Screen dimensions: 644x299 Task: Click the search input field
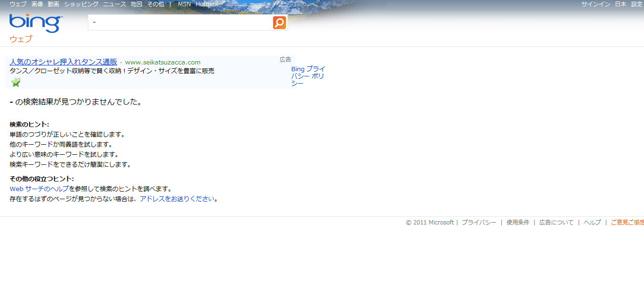pos(180,22)
